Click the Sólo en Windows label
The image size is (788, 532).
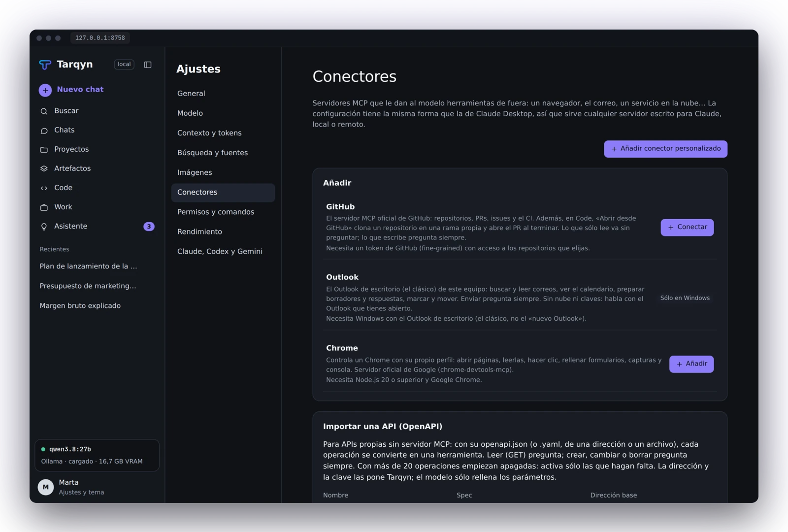click(685, 298)
